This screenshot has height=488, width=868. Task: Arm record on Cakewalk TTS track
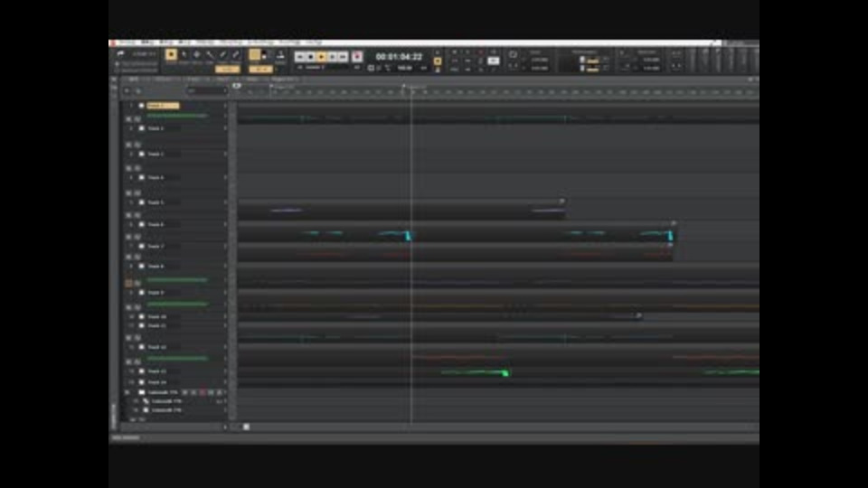click(x=202, y=392)
